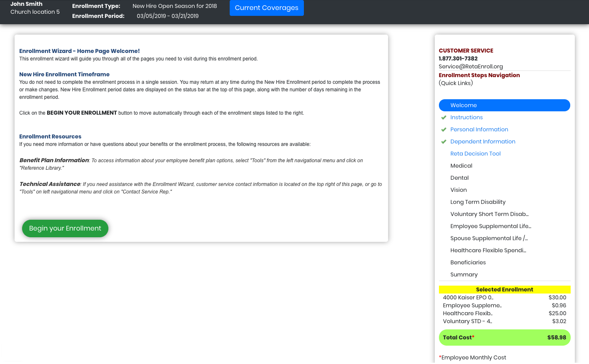
Task: Open the Reta Decision Tool
Action: point(475,153)
